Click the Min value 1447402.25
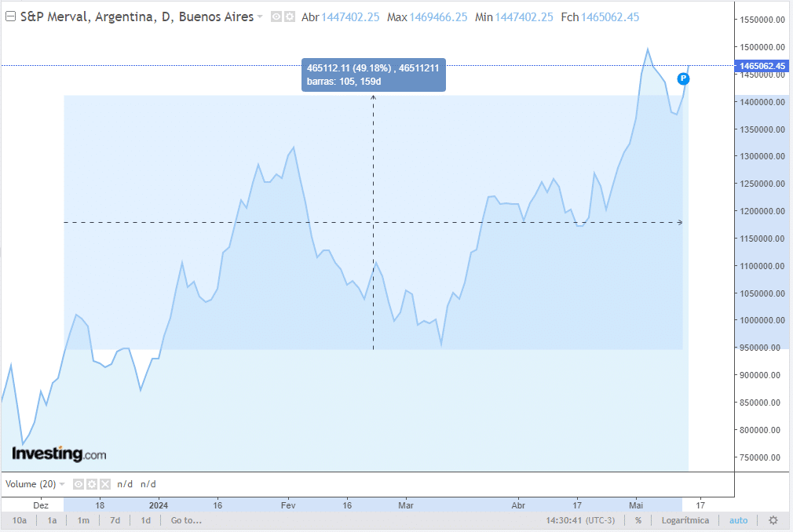The width and height of the screenshot is (793, 532). pos(524,17)
